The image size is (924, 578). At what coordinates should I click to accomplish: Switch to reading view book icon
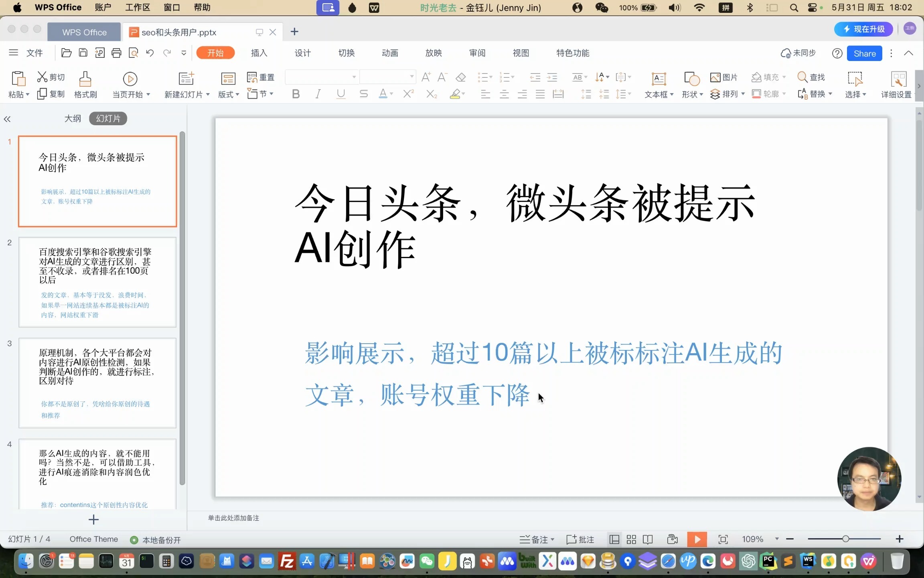[648, 539]
